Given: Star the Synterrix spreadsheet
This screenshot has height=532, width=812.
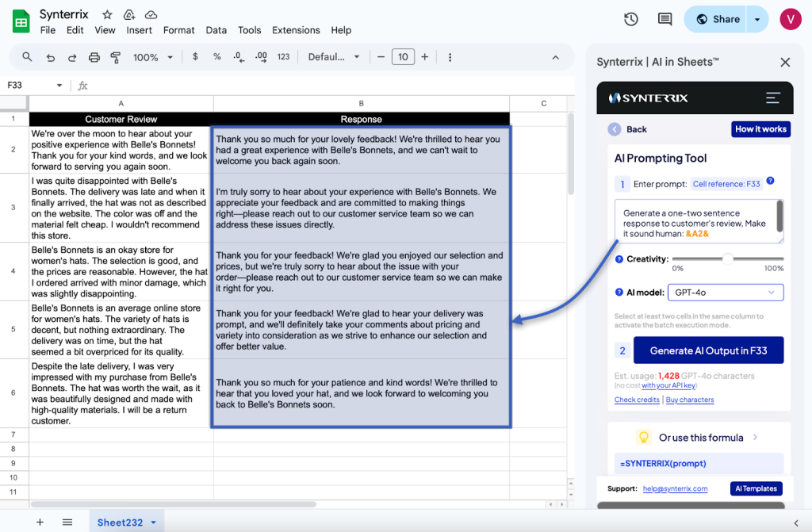Looking at the screenshot, I should [x=107, y=14].
